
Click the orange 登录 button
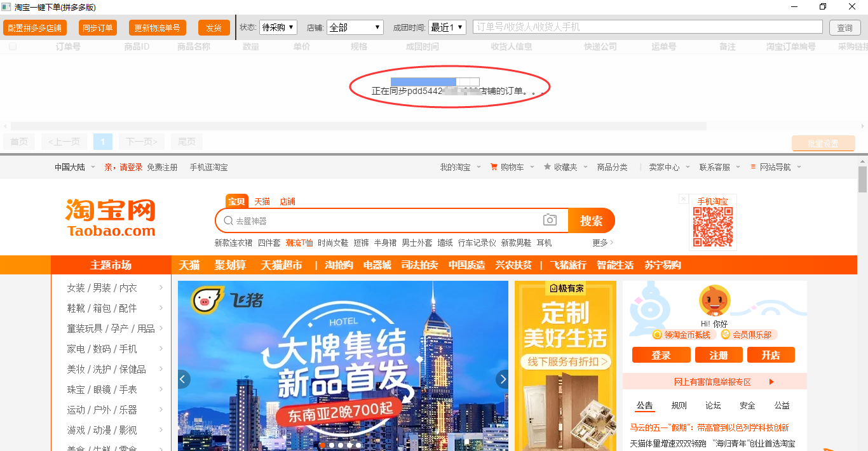[x=661, y=355]
